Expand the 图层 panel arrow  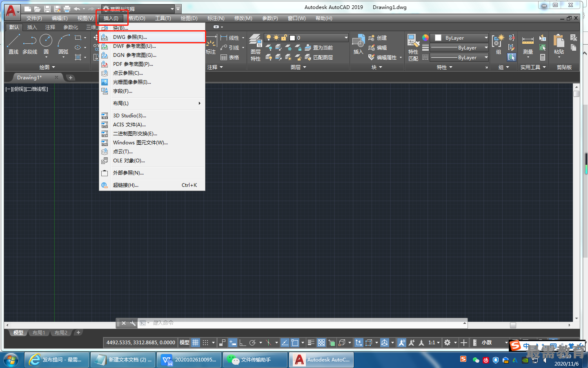tap(304, 67)
